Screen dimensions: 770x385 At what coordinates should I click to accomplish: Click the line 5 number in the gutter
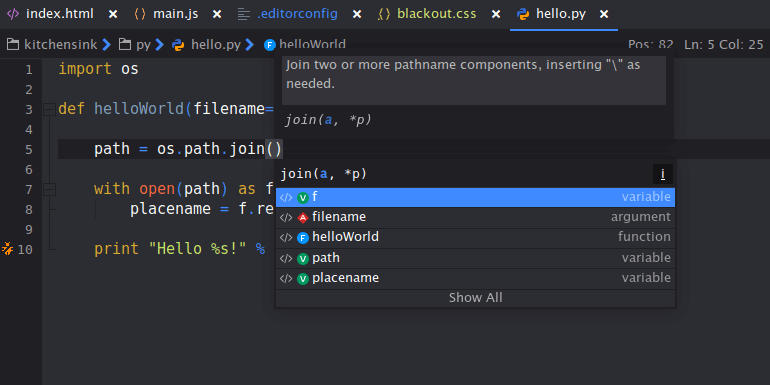click(x=28, y=149)
